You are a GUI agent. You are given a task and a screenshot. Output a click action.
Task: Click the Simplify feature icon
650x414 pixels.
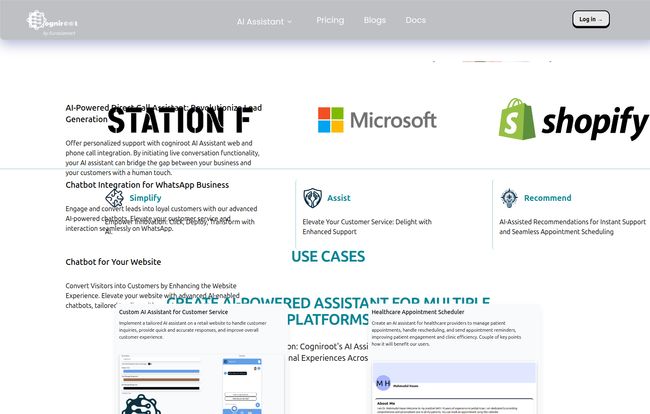(114, 198)
